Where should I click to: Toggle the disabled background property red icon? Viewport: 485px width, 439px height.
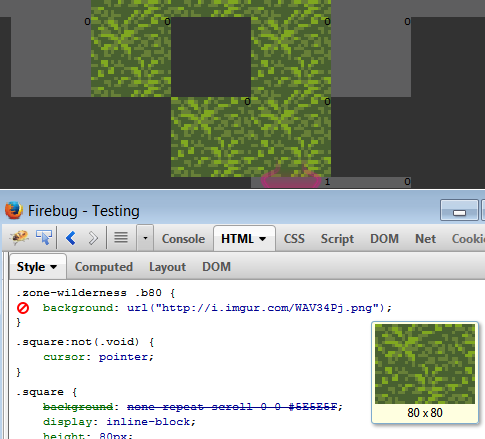click(23, 308)
